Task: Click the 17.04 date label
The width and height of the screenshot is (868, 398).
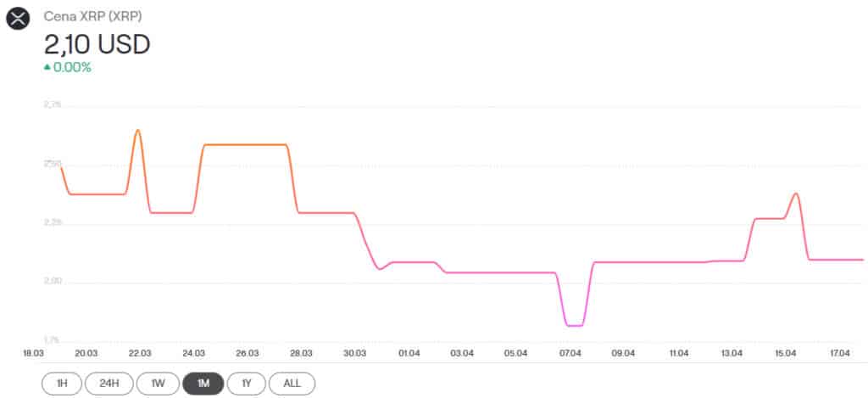Action: 838,353
